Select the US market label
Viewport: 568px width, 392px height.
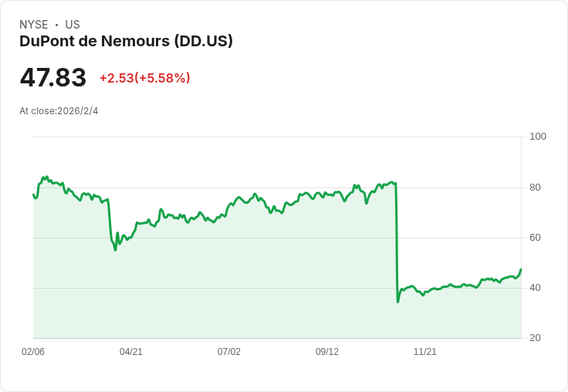coord(73,25)
